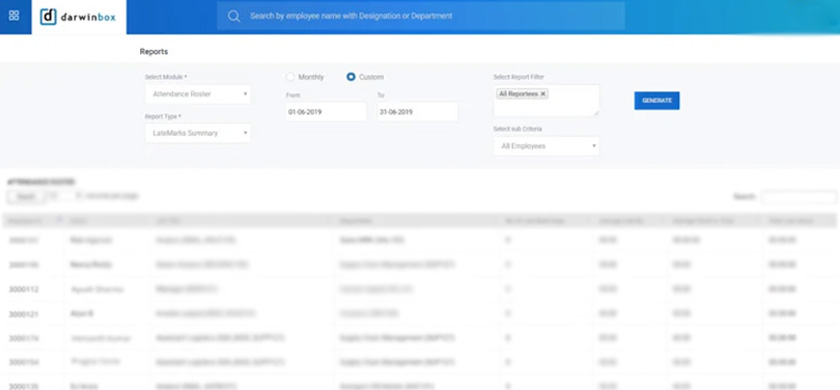This screenshot has width=840, height=390.
Task: Click the magnifier icon in search bar
Action: point(234,16)
